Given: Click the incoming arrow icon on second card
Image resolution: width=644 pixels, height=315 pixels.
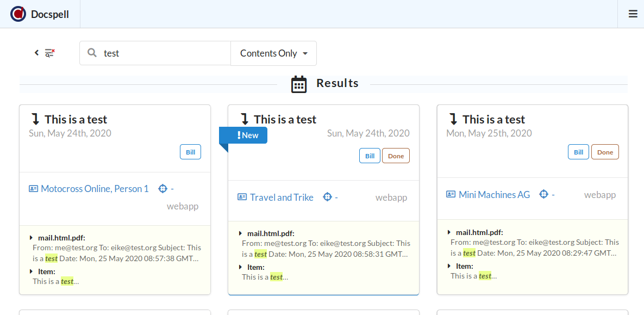Looking at the screenshot, I should point(245,119).
